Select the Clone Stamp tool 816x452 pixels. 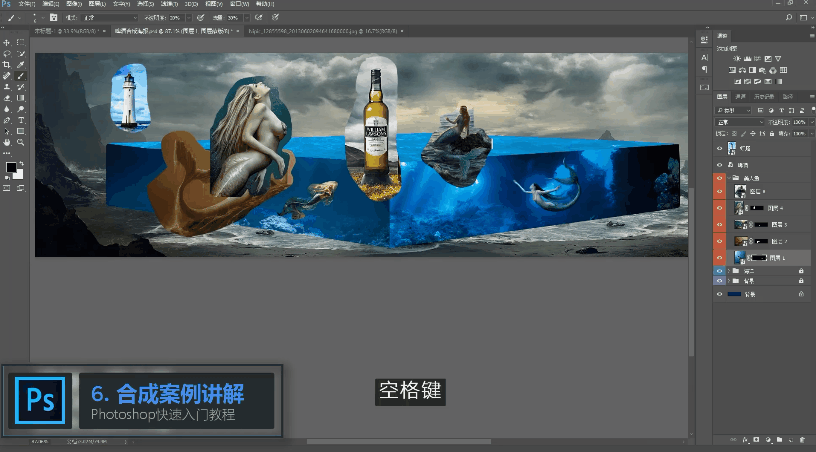click(7, 87)
